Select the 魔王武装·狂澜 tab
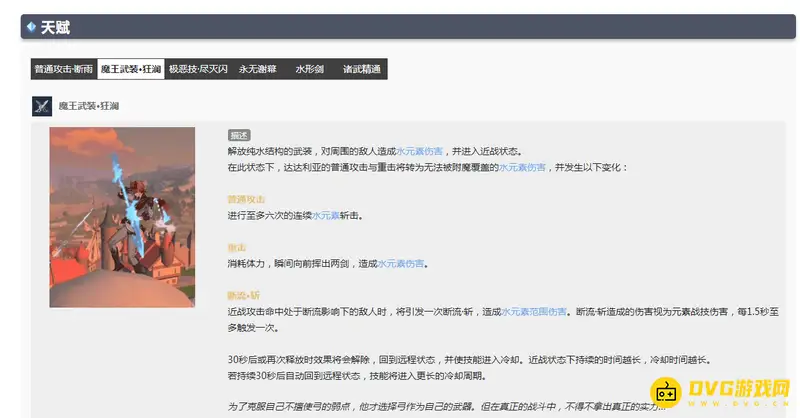This screenshot has height=418, width=800. click(x=131, y=69)
